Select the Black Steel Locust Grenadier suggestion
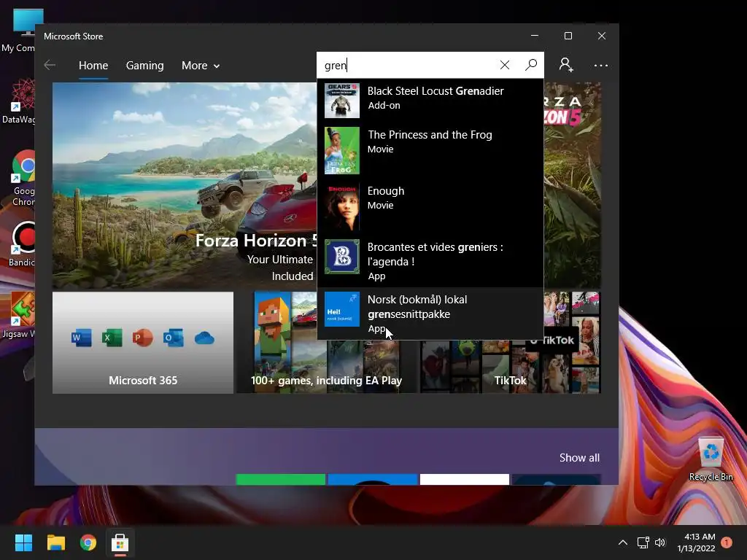This screenshot has height=560, width=747. click(x=430, y=101)
